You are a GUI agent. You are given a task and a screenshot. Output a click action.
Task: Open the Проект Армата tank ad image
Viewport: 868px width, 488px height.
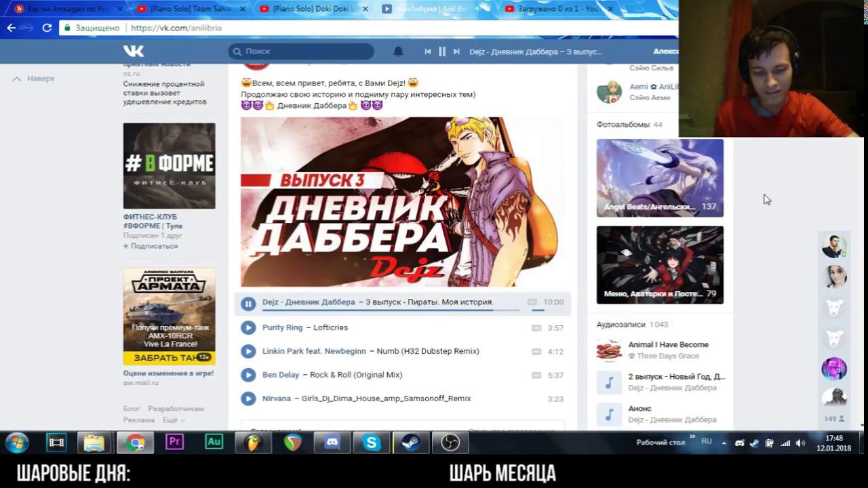tap(169, 317)
